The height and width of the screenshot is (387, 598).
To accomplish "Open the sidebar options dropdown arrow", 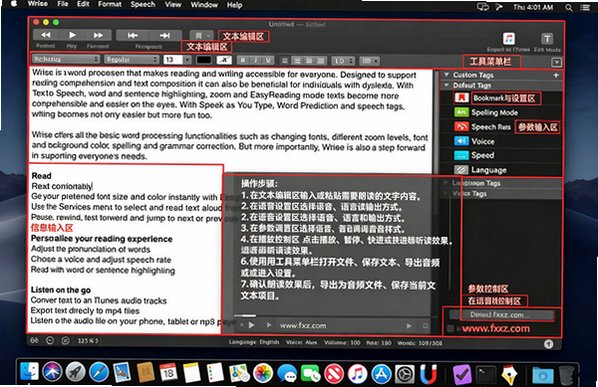I will [x=556, y=63].
